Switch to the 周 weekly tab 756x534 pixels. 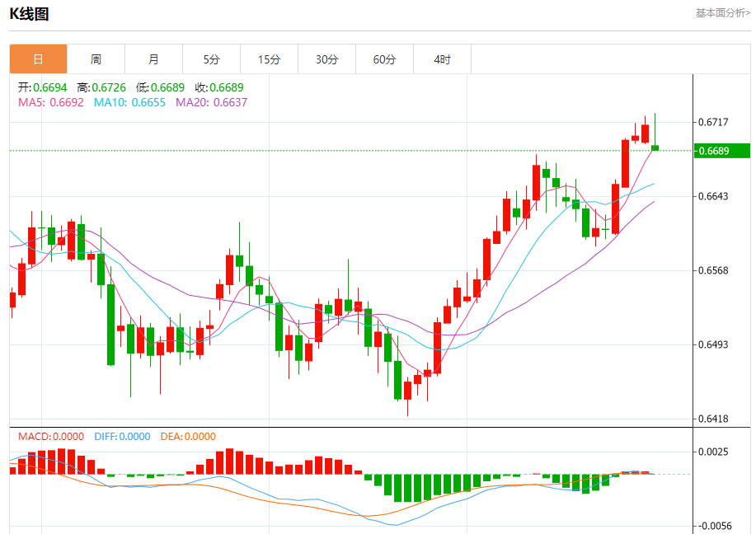point(96,59)
